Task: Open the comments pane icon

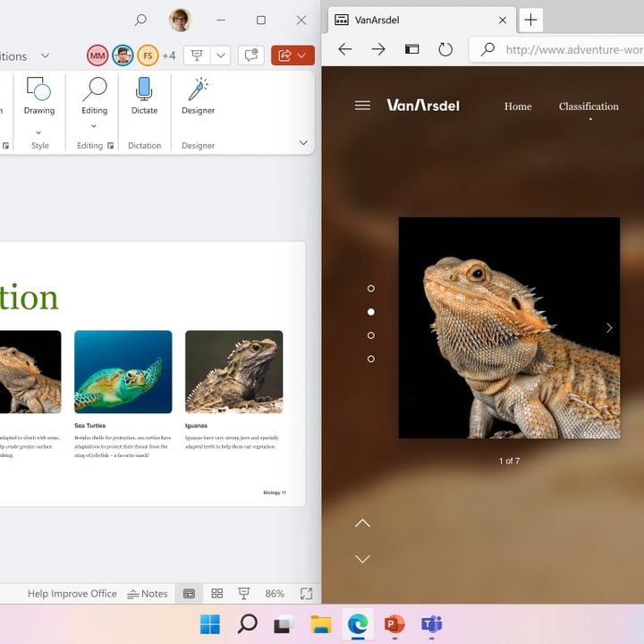Action: click(x=251, y=55)
